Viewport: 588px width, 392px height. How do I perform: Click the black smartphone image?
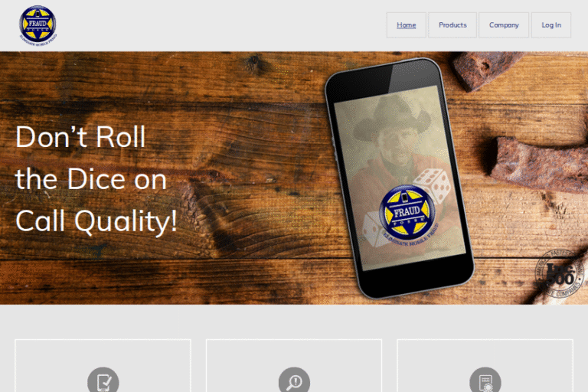pyautogui.click(x=400, y=178)
